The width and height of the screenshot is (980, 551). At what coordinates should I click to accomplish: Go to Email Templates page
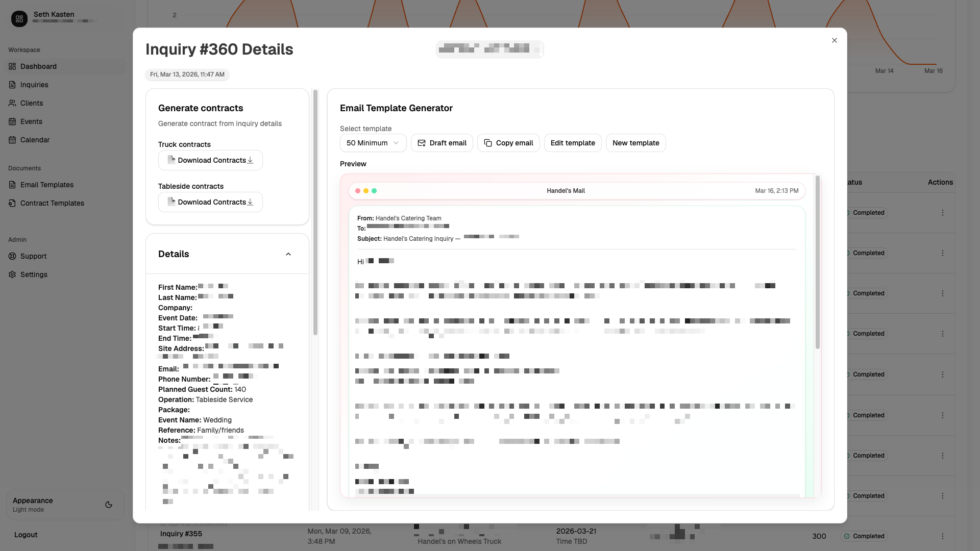click(x=46, y=185)
